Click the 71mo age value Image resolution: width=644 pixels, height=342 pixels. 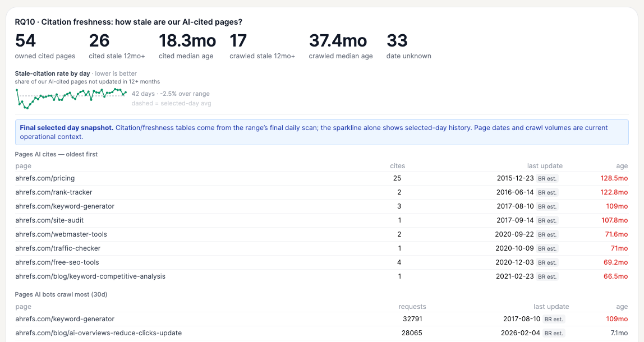point(619,248)
